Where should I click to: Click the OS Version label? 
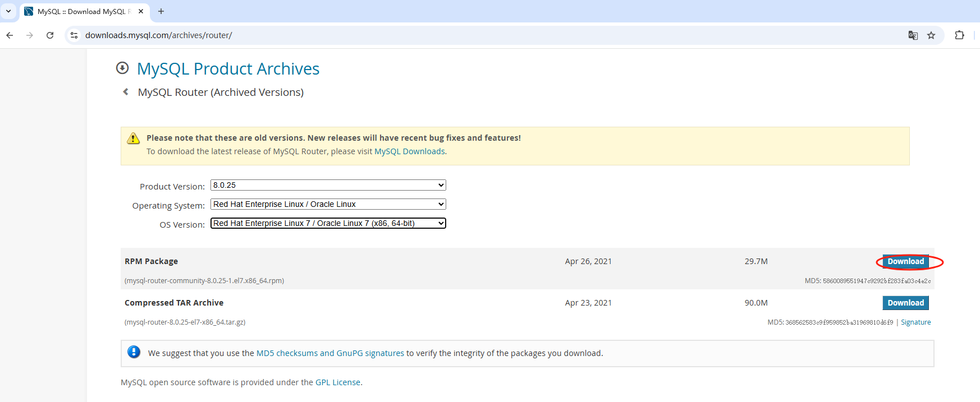point(182,225)
